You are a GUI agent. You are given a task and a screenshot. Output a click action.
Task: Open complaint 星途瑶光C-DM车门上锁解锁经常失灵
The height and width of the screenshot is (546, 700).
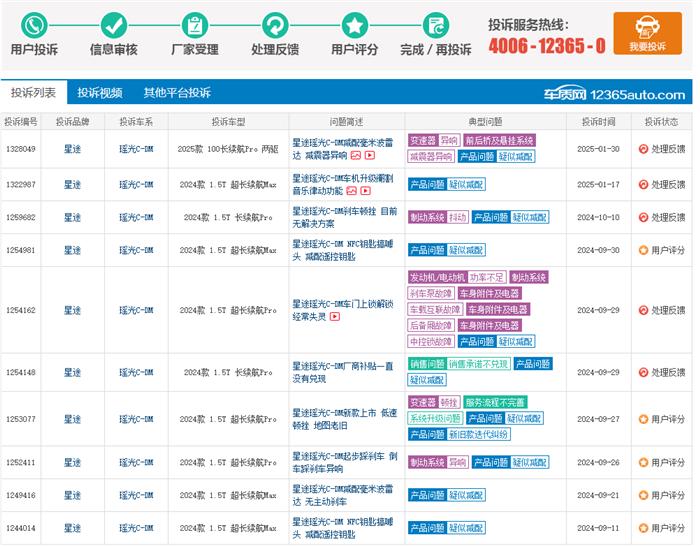(342, 310)
